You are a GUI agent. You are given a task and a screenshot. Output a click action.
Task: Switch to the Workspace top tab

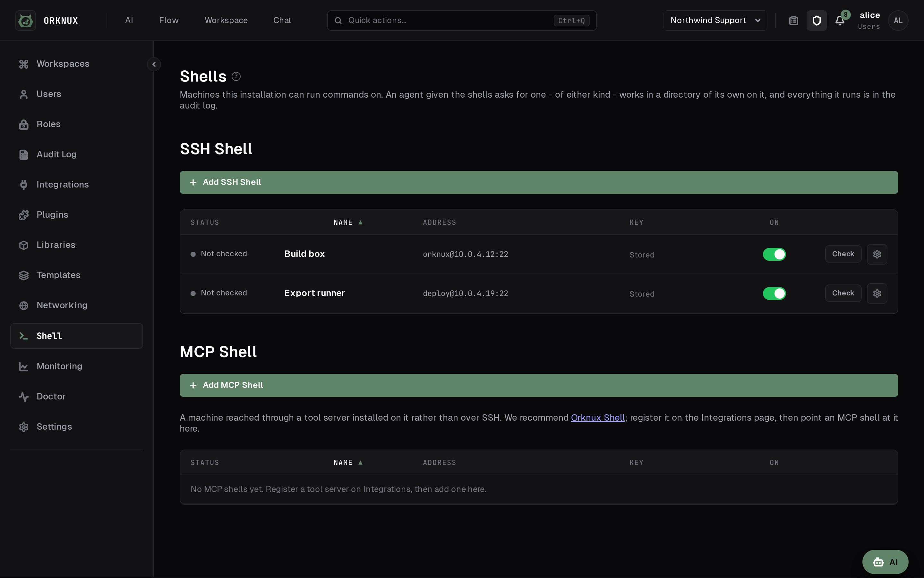(226, 21)
